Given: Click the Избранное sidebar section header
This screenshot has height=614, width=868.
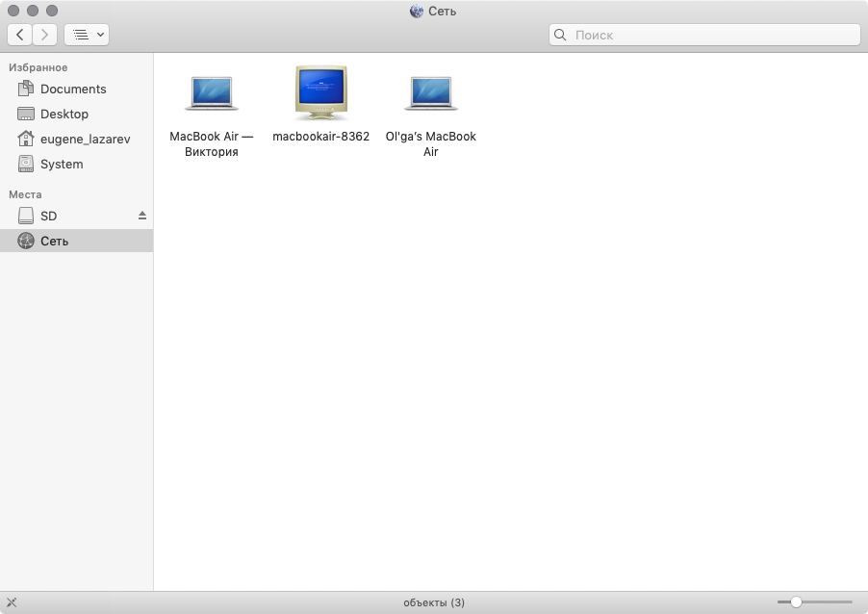Looking at the screenshot, I should [38, 67].
